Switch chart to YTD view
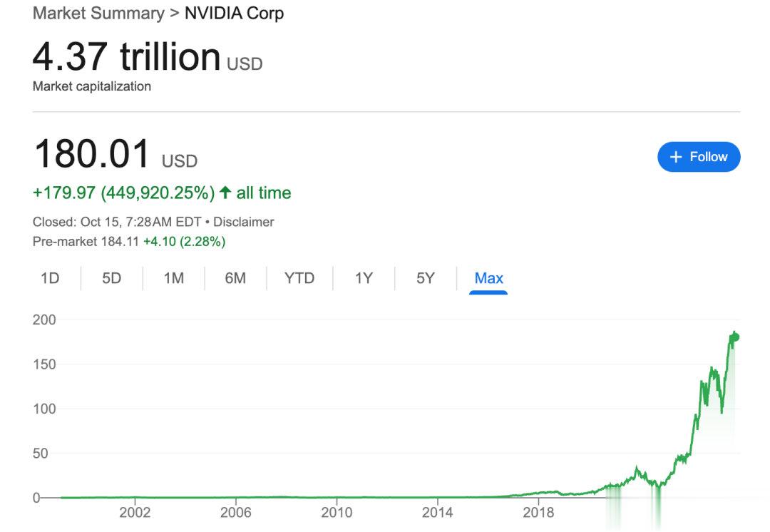 pyautogui.click(x=299, y=278)
